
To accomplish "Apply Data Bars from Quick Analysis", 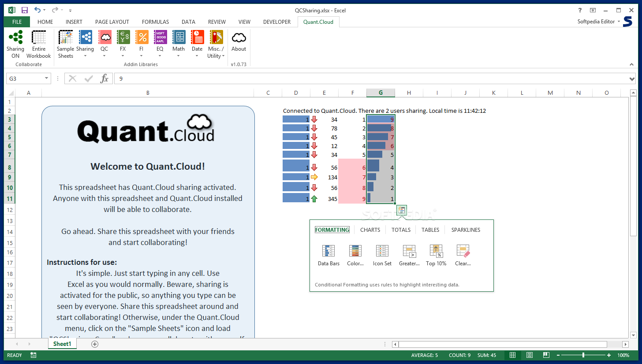I will pos(328,251).
